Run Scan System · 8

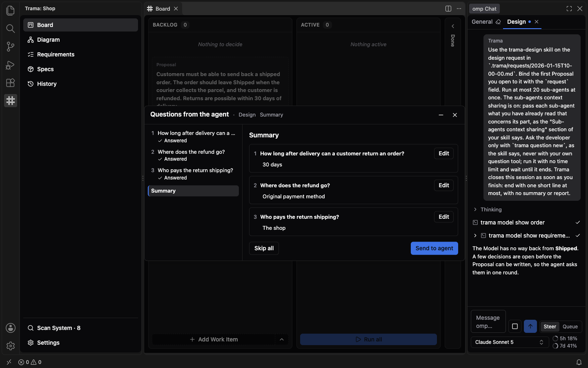point(80,328)
